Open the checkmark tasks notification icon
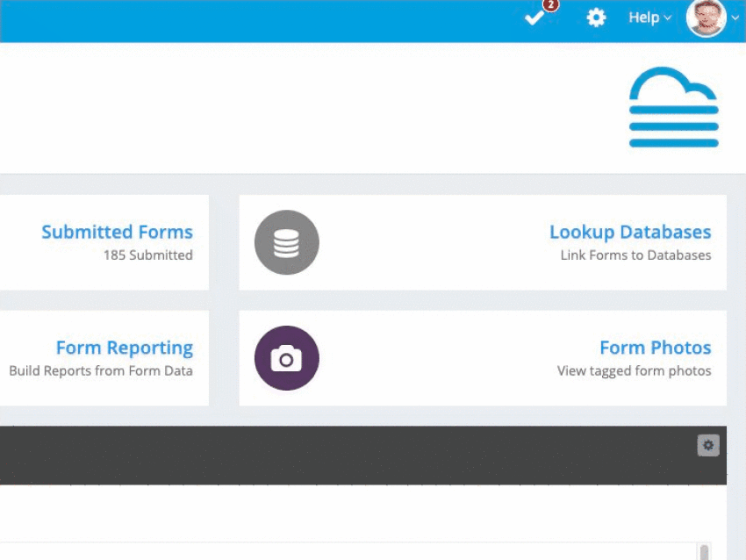This screenshot has width=746, height=560. tap(534, 18)
